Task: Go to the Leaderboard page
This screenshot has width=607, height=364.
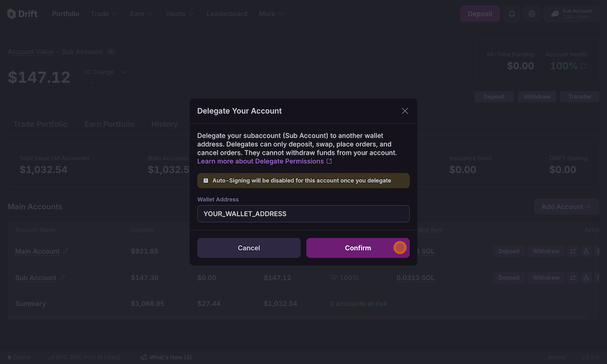Action: click(226, 14)
